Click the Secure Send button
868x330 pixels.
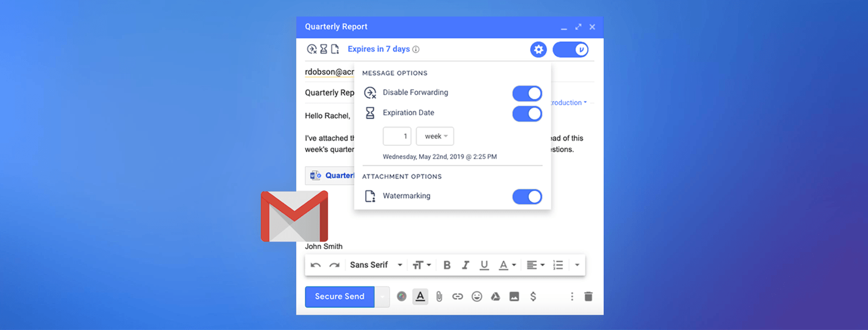340,296
